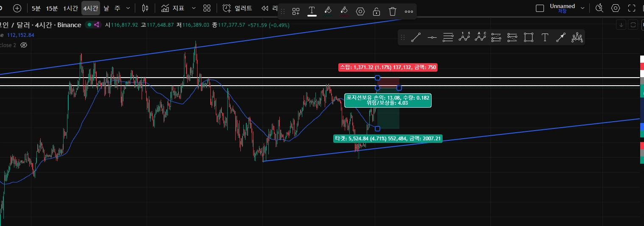Click the red 스탑 stop-loss label
The height and width of the screenshot is (226, 644).
(x=388, y=67)
